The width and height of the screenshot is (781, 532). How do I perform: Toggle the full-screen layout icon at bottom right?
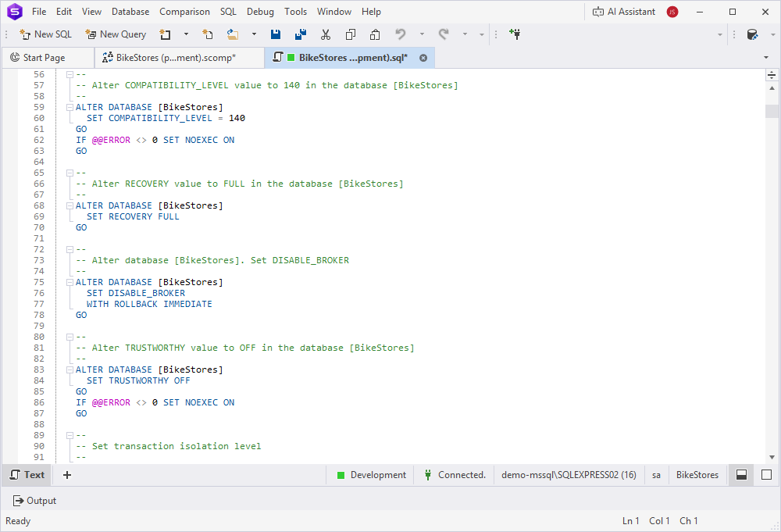tap(765, 474)
